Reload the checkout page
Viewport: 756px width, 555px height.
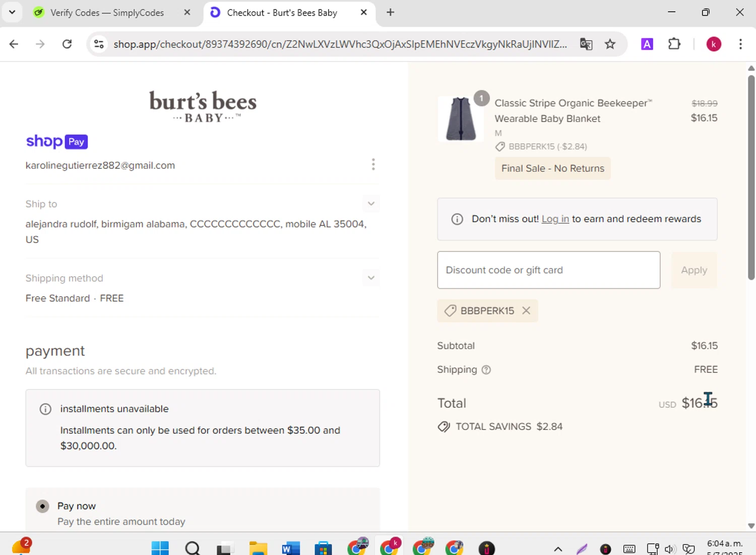pos(67,44)
